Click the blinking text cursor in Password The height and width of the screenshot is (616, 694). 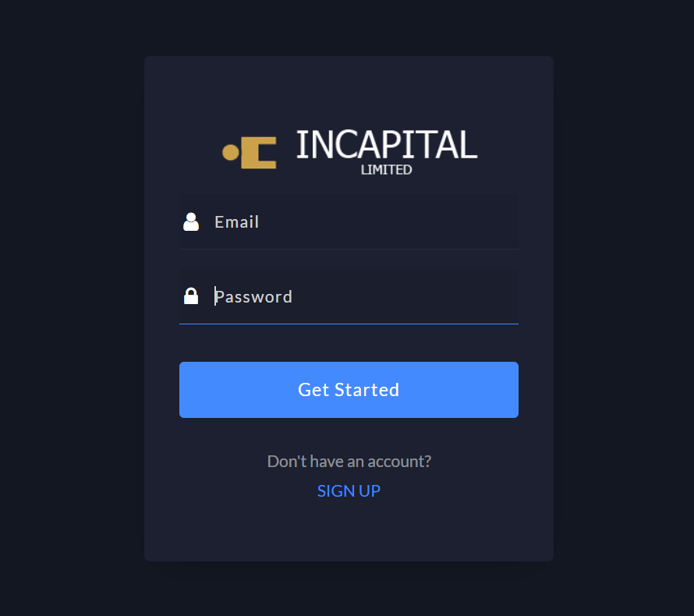[215, 296]
